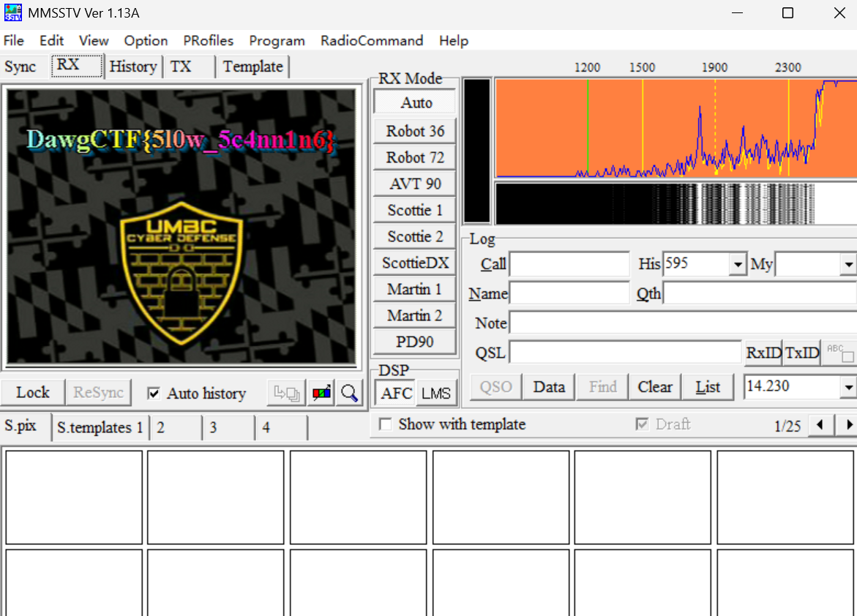The image size is (857, 616).
Task: Select Auto RX mode
Action: point(415,102)
